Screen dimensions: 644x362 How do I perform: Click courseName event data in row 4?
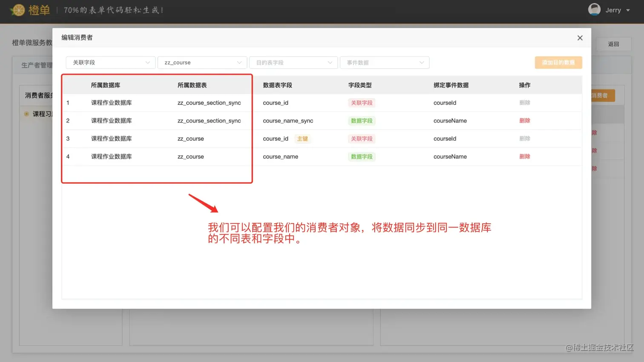[x=450, y=157]
